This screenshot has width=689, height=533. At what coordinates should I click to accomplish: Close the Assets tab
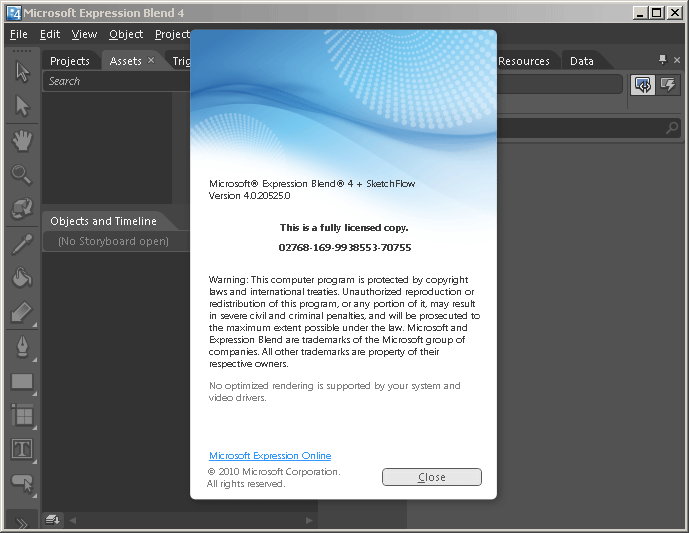pyautogui.click(x=151, y=60)
